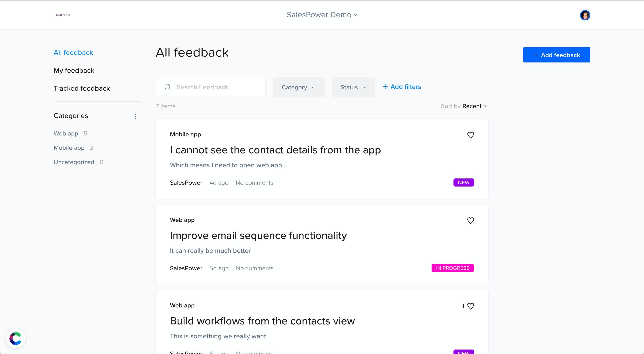
Task: Open the SalesPower Demo workspace switcher
Action: pyautogui.click(x=322, y=15)
